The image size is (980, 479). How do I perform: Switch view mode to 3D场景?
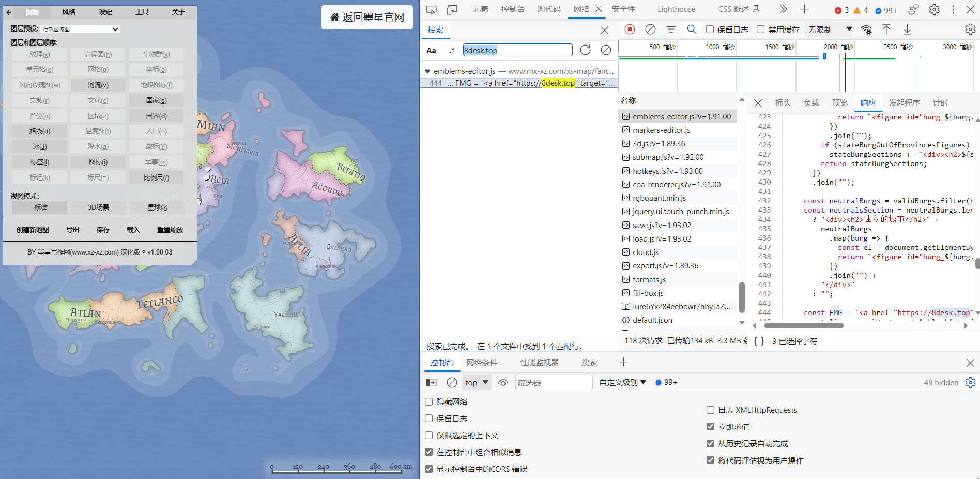[x=98, y=207]
